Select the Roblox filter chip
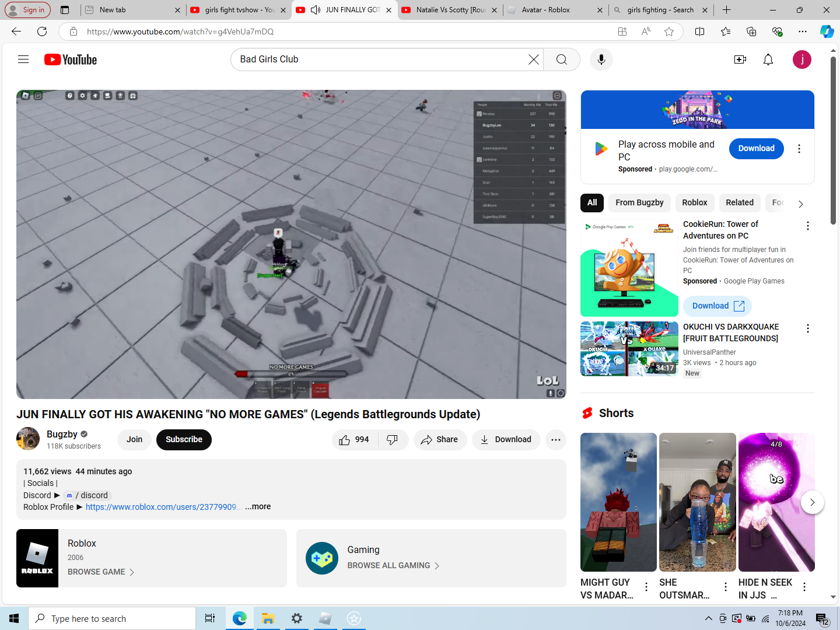Image resolution: width=840 pixels, height=630 pixels. point(694,202)
